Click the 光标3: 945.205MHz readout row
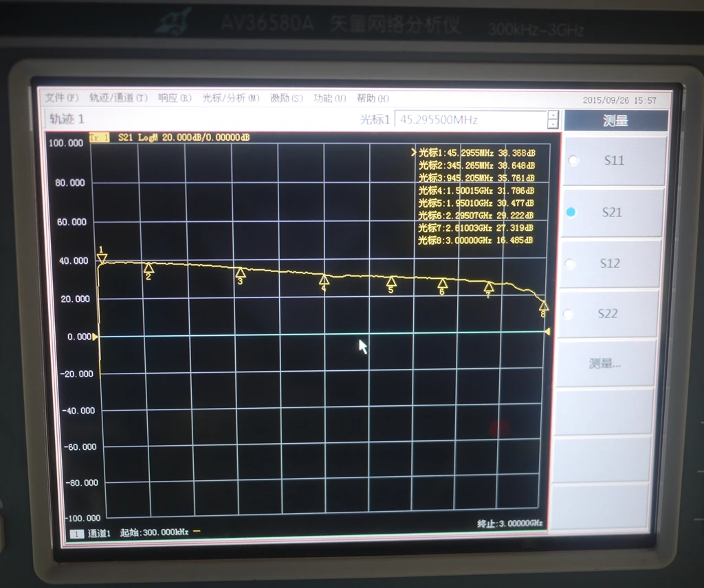Screen dimensions: 704x588 click(476, 178)
